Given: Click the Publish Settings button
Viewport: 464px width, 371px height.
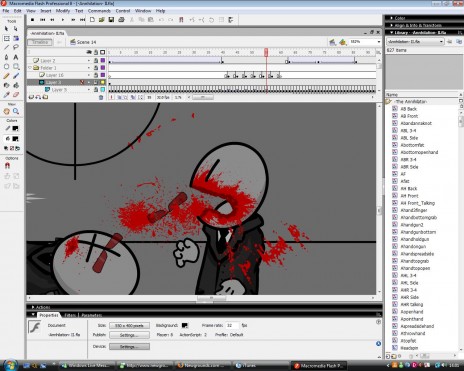Looking at the screenshot, I should pyautogui.click(x=129, y=335).
